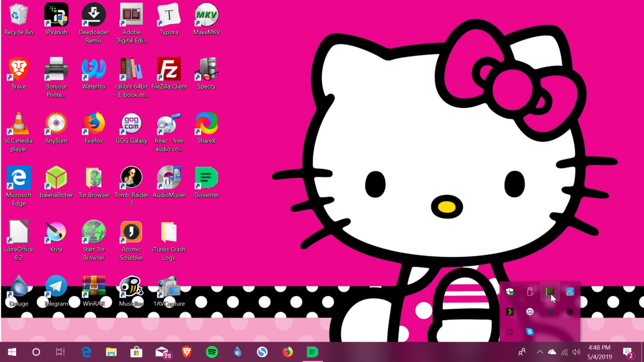Select the ShareX desktop shortcut
The width and height of the screenshot is (644, 362).
click(206, 128)
